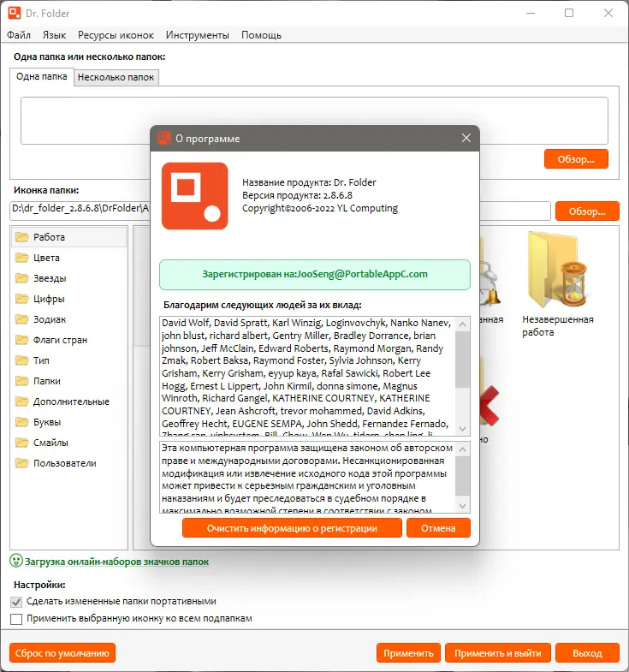Select the Смайлы category

(x=69, y=443)
